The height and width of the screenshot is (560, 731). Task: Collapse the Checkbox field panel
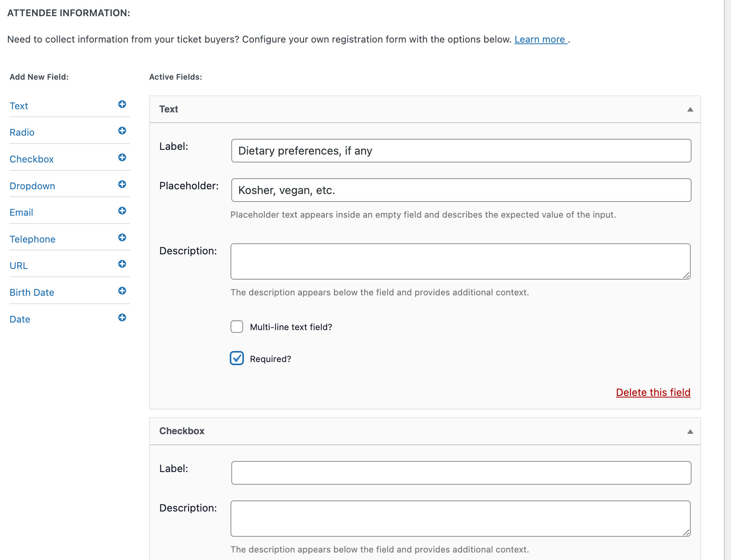(x=691, y=431)
